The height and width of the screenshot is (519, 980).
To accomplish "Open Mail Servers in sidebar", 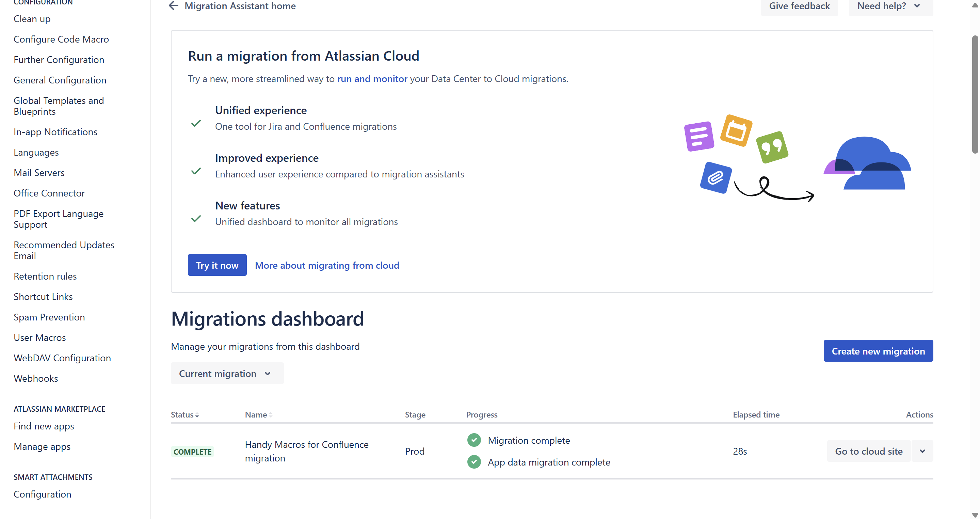I will click(x=39, y=173).
